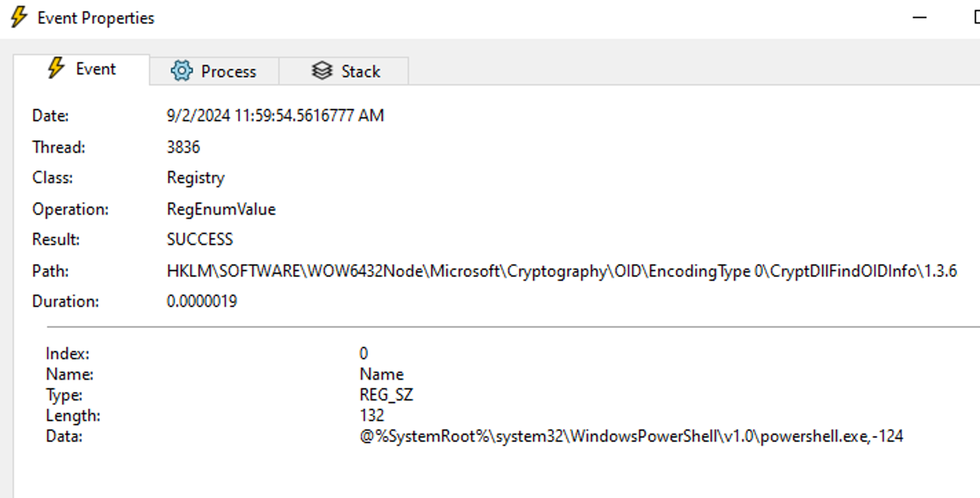
Task: Click the Data value with powershell.exe path
Action: (631, 436)
